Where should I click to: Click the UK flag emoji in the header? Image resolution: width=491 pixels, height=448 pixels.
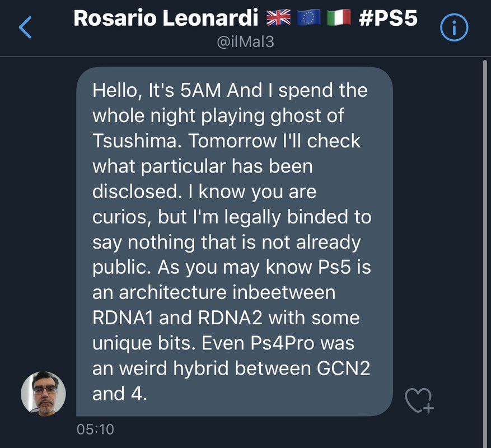[278, 17]
